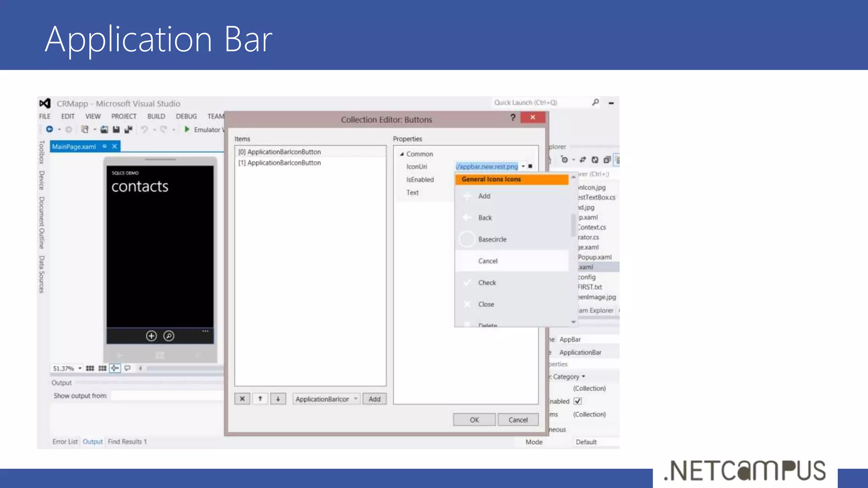Viewport: 868px width, 488px height.
Task: Click the Undo toolbar icon
Action: [x=145, y=129]
